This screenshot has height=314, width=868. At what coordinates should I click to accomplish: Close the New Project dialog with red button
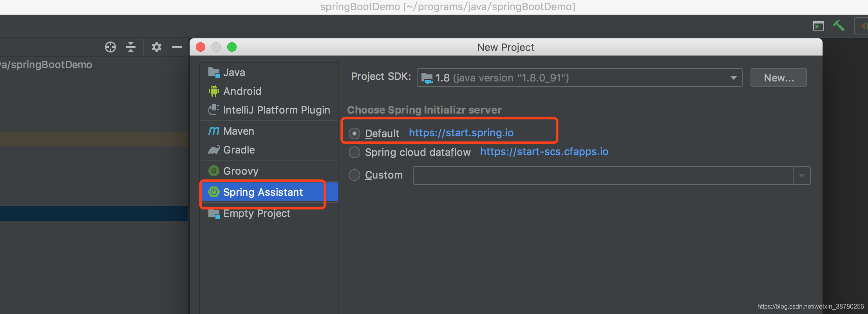(201, 47)
